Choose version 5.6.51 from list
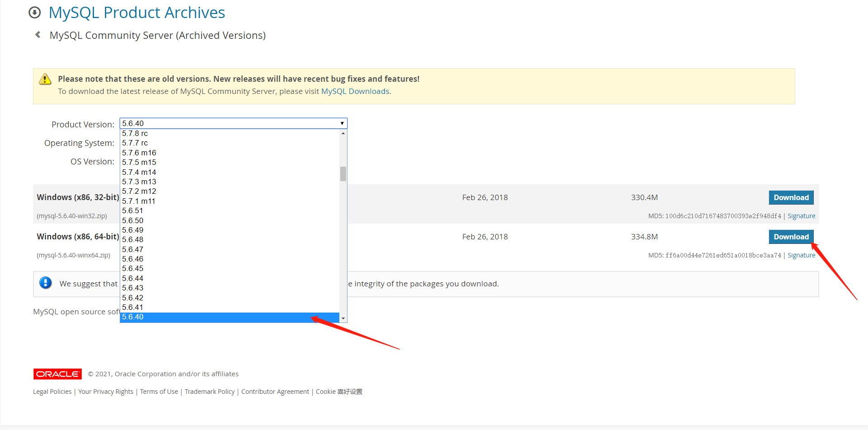Image resolution: width=868 pixels, height=430 pixels. (x=230, y=210)
